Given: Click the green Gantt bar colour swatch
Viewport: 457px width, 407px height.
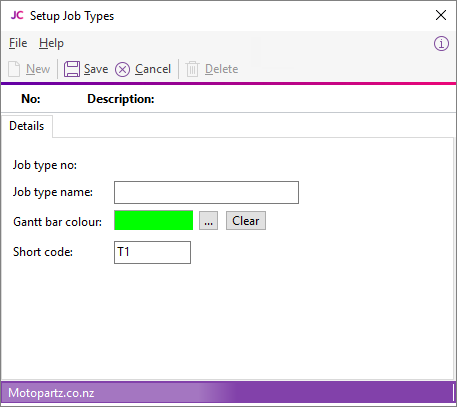Looking at the screenshot, I should click(153, 220).
